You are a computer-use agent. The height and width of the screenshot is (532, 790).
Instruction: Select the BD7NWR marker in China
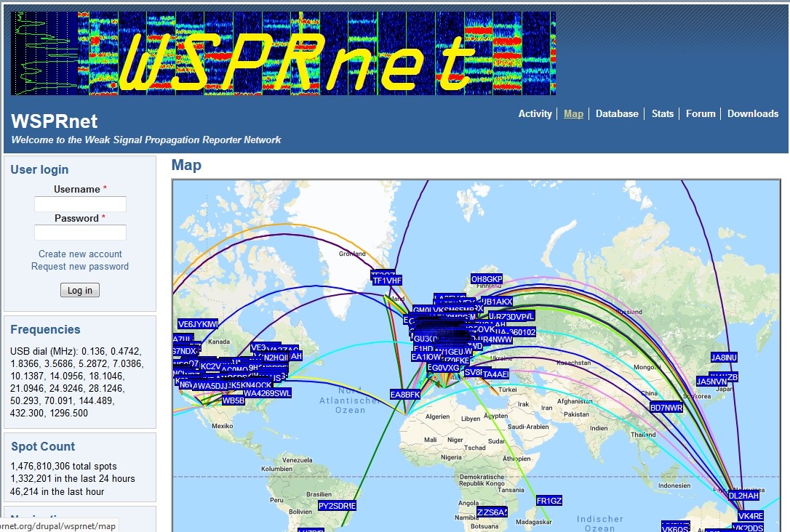point(665,408)
